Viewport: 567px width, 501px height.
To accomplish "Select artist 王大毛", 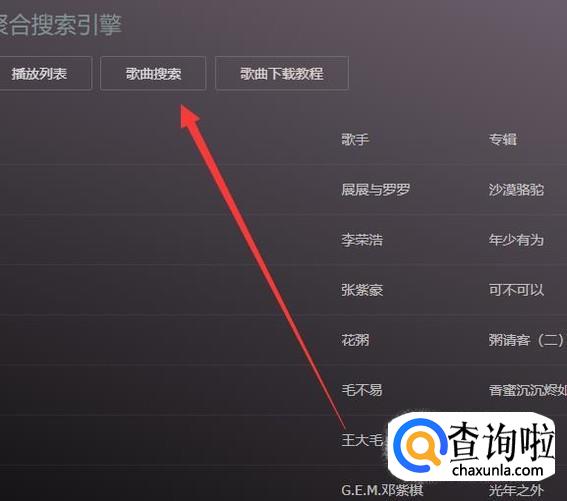I will (362, 440).
